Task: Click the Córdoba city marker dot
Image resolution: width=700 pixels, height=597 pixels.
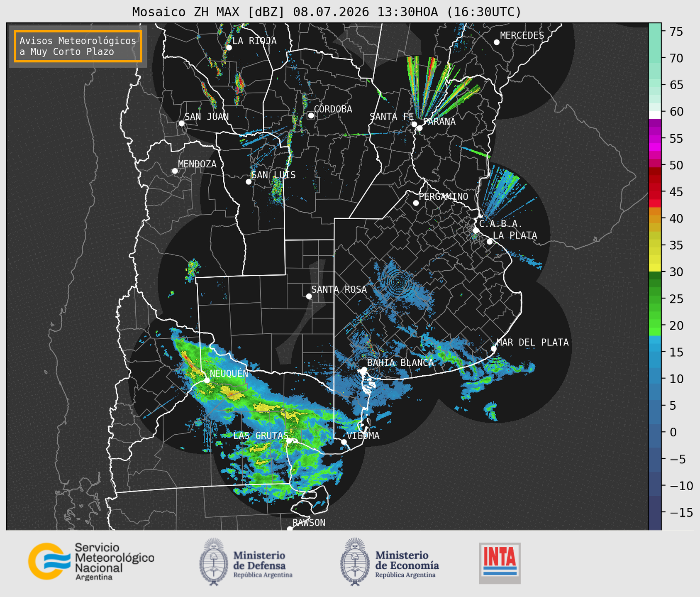Action: pos(311,115)
